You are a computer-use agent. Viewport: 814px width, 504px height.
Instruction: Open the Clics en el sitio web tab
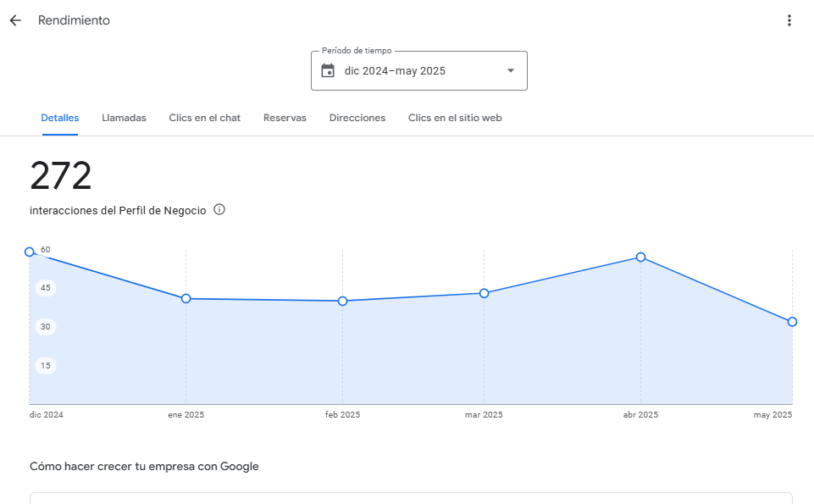pos(455,118)
